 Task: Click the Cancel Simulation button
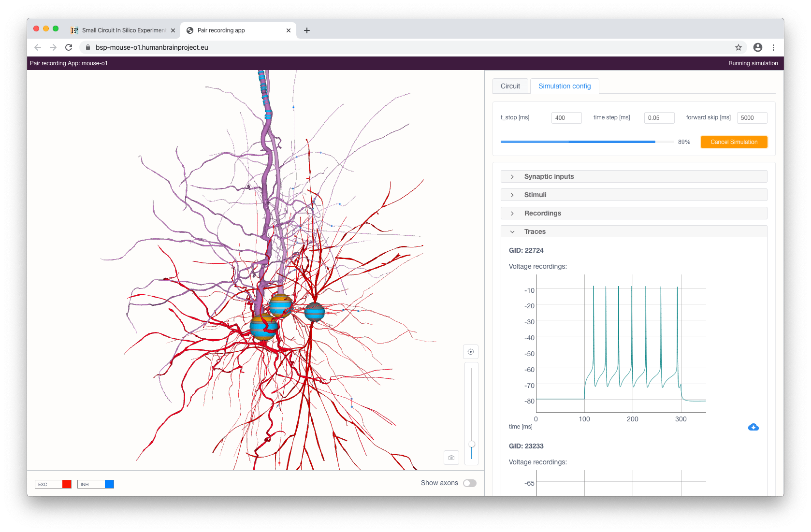pyautogui.click(x=734, y=142)
